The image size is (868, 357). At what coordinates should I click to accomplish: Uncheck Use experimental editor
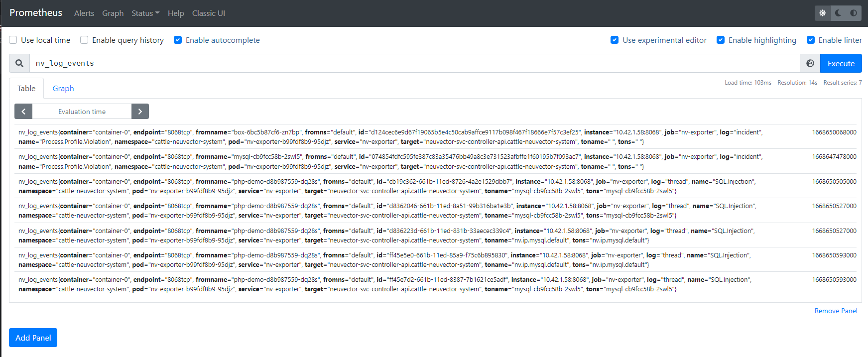point(615,40)
